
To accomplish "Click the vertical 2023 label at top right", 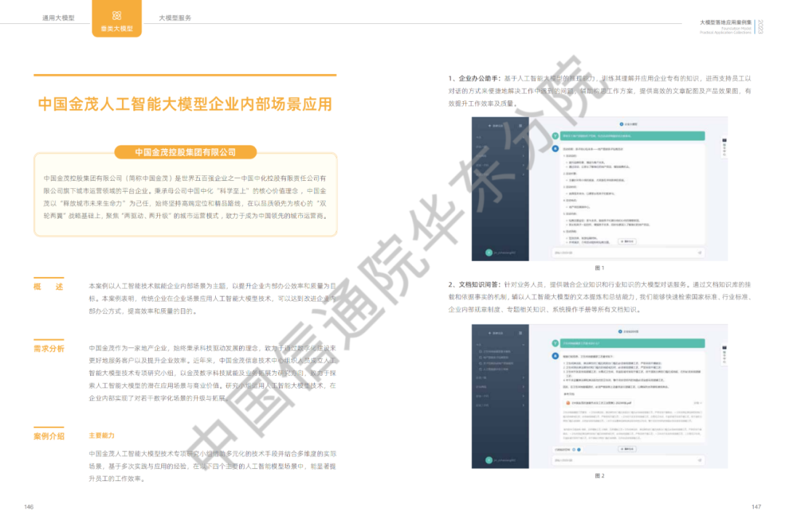I will click(760, 27).
